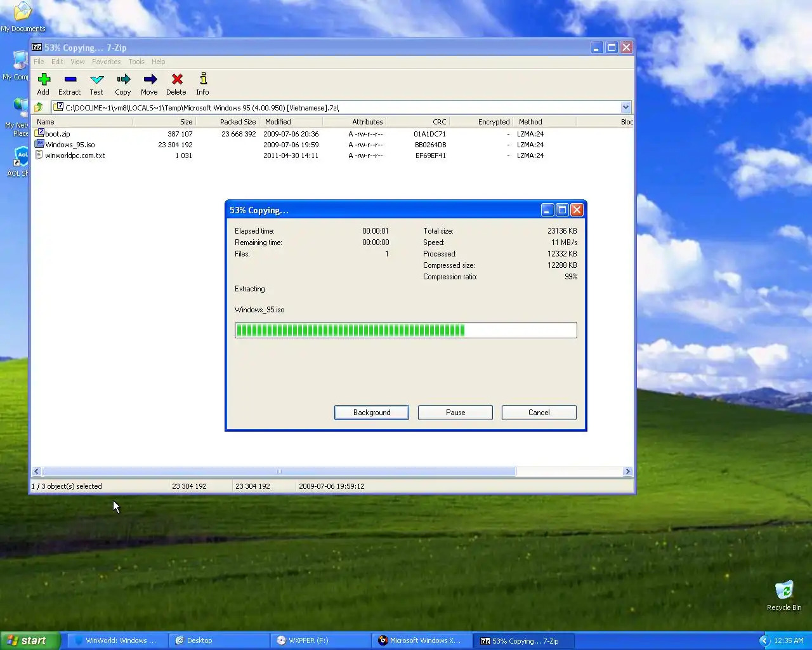Click the extraction progress bar
812x650 pixels.
[406, 330]
